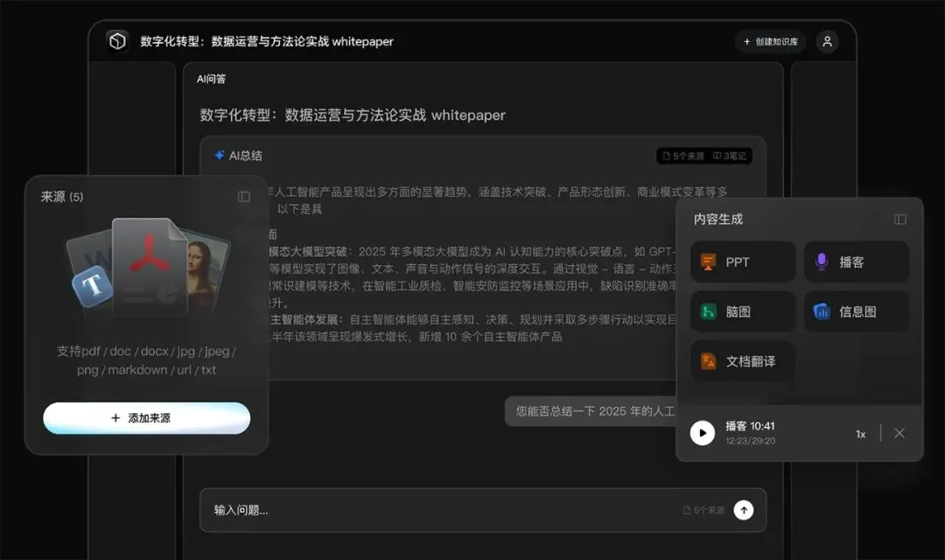
Task: Send question with the arrow-up button
Action: [744, 510]
